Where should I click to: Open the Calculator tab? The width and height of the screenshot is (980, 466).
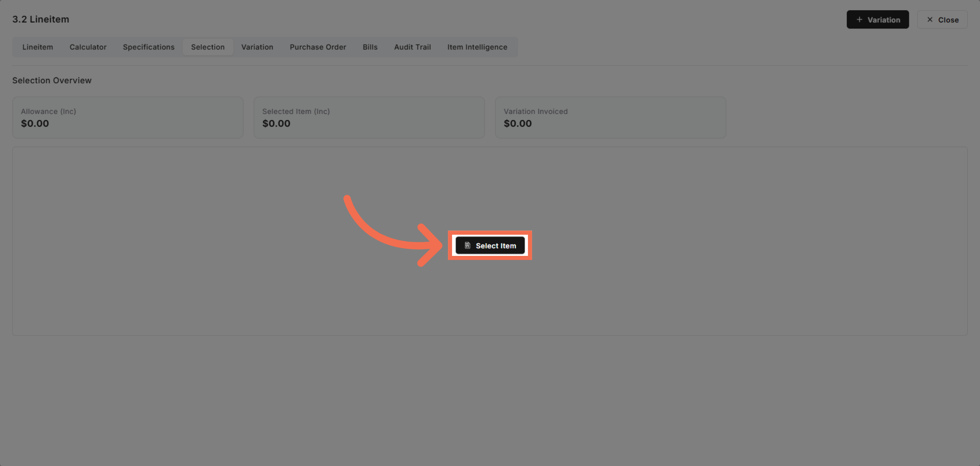coord(88,47)
